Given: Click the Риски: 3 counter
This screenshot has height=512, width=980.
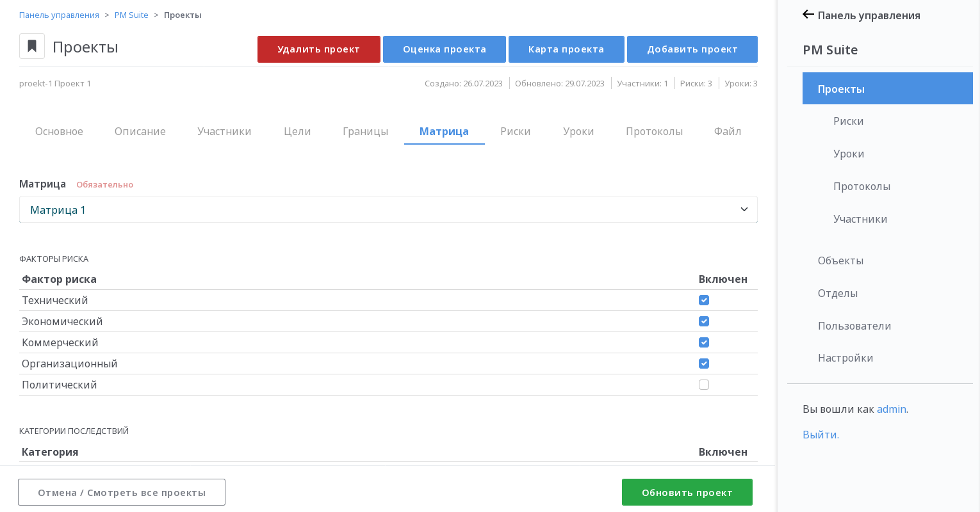Looking at the screenshot, I should 696,83.
